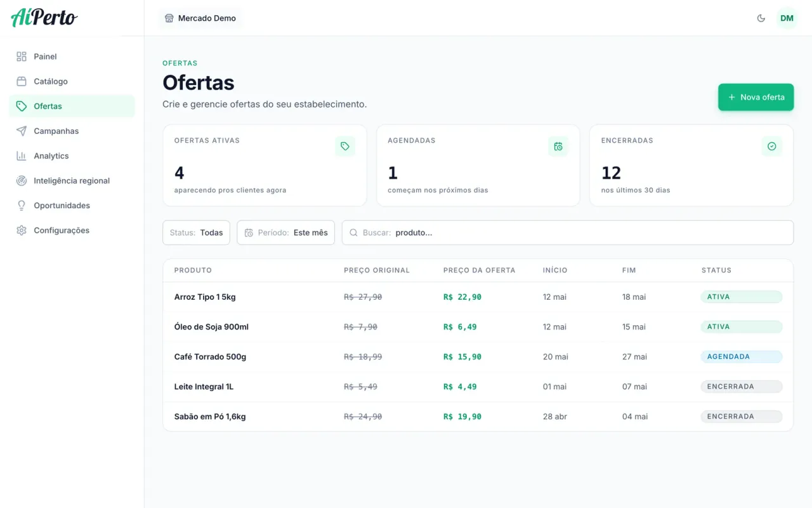
Task: Click the Catálogo box icon
Action: point(22,81)
